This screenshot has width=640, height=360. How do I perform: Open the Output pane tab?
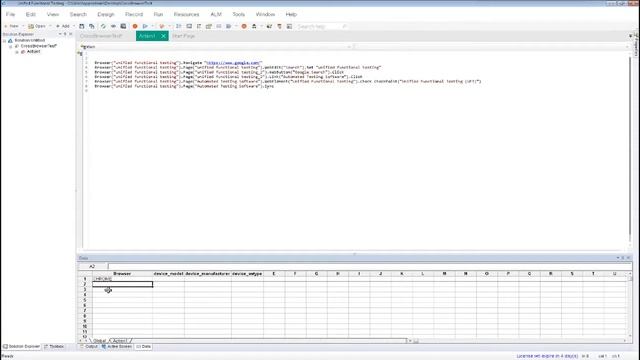pyautogui.click(x=89, y=347)
